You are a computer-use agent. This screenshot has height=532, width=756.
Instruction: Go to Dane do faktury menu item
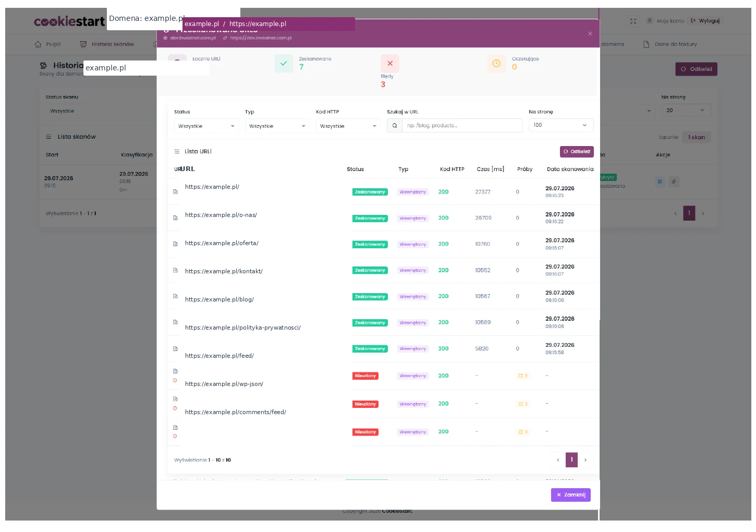[670, 44]
